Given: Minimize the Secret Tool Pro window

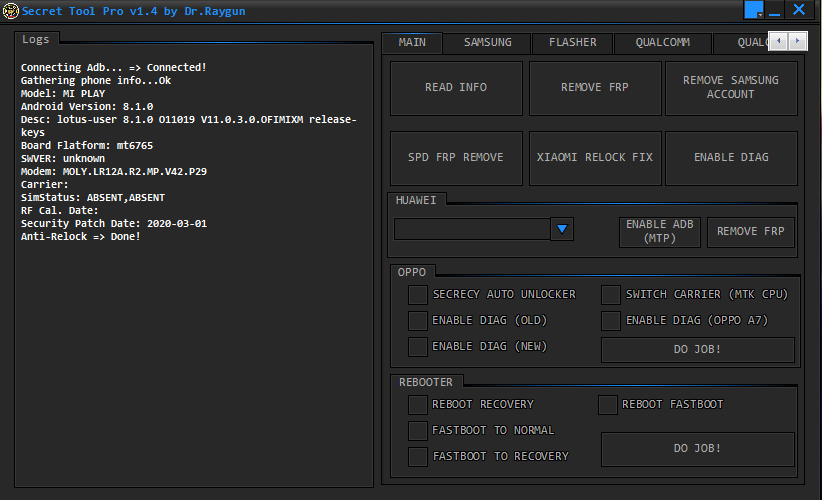Looking at the screenshot, I should (774, 10).
